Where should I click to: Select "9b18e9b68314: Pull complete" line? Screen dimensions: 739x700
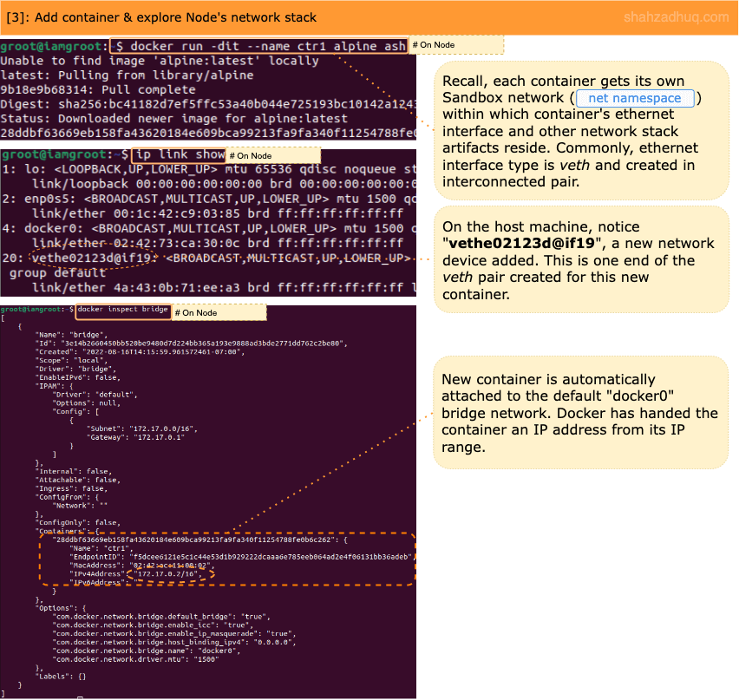pyautogui.click(x=97, y=89)
